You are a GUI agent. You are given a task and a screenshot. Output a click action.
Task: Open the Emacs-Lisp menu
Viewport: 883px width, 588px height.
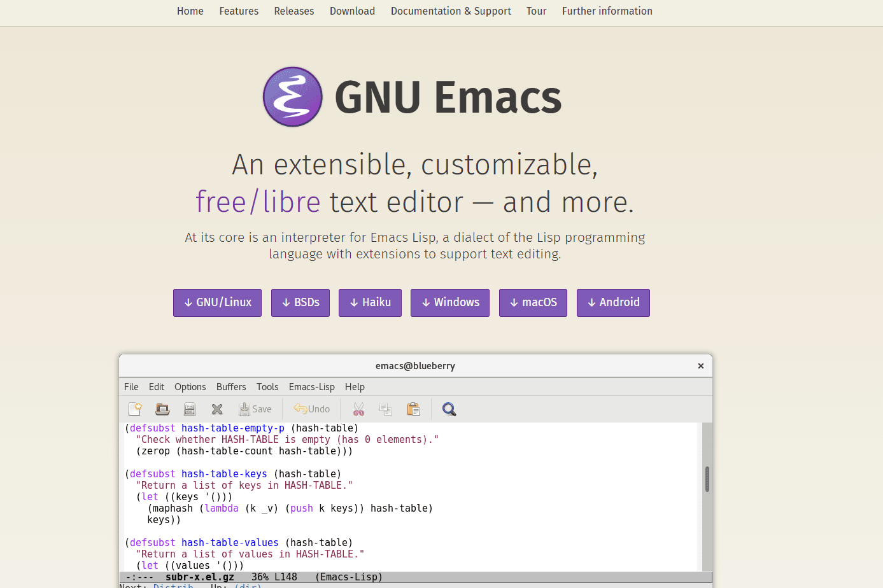click(x=312, y=387)
